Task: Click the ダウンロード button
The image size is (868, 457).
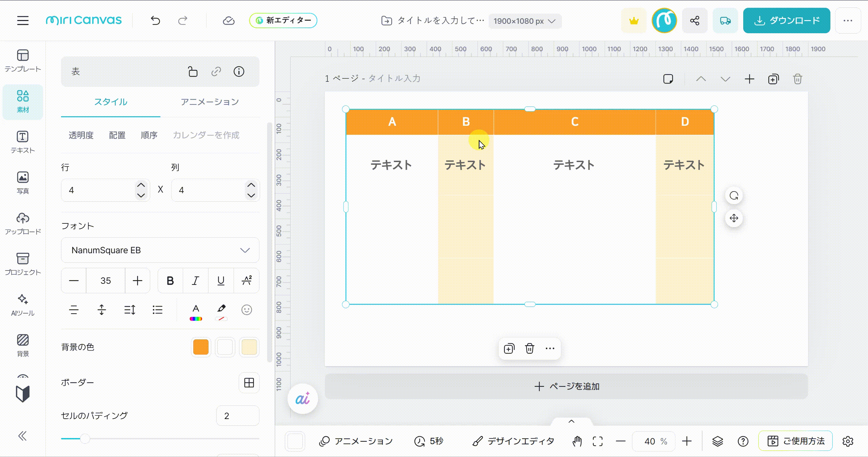Action: [x=786, y=21]
